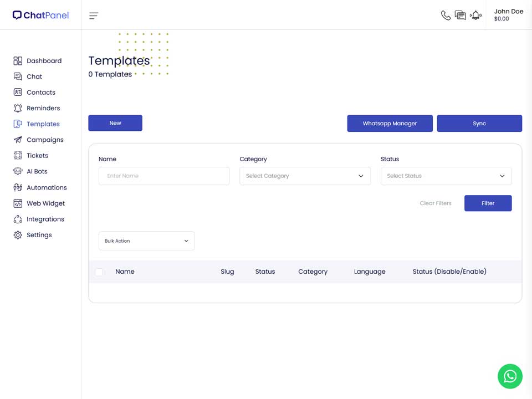The image size is (532, 399).
Task: Open Chat menu item
Action: [x=34, y=76]
